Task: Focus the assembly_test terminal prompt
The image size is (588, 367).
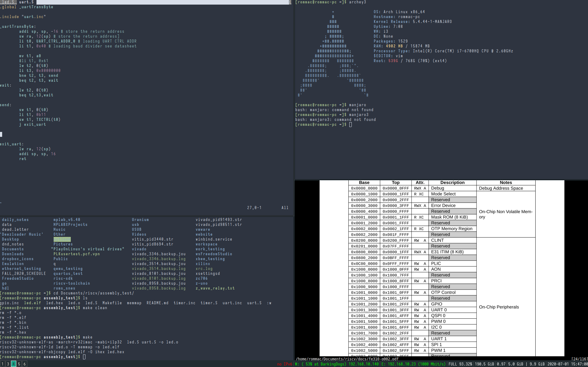Action: [84, 357]
